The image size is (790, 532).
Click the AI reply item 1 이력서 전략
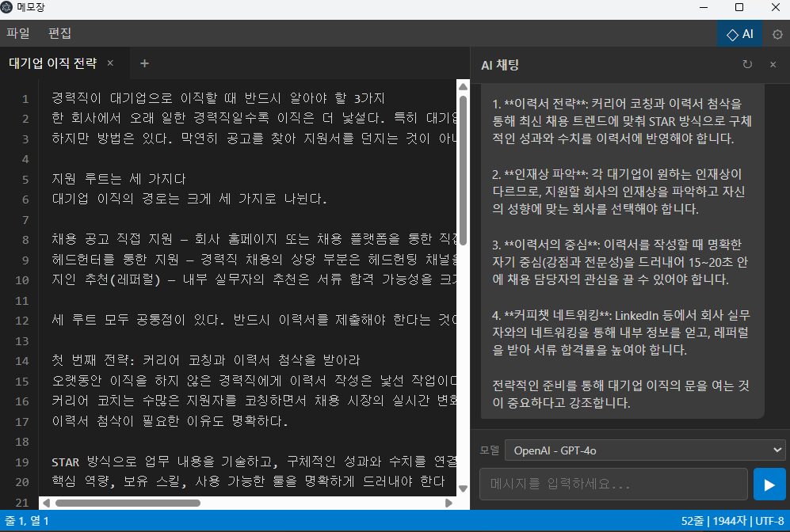pyautogui.click(x=622, y=121)
